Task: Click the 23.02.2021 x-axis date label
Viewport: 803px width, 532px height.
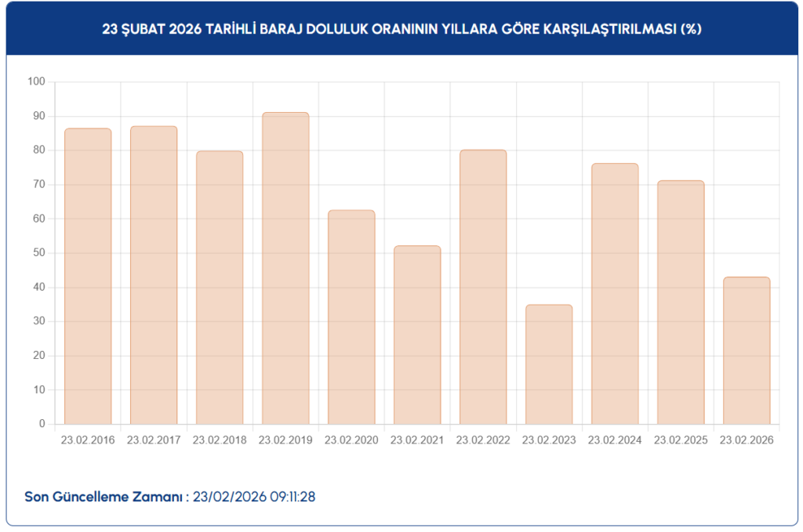Action: (417, 440)
